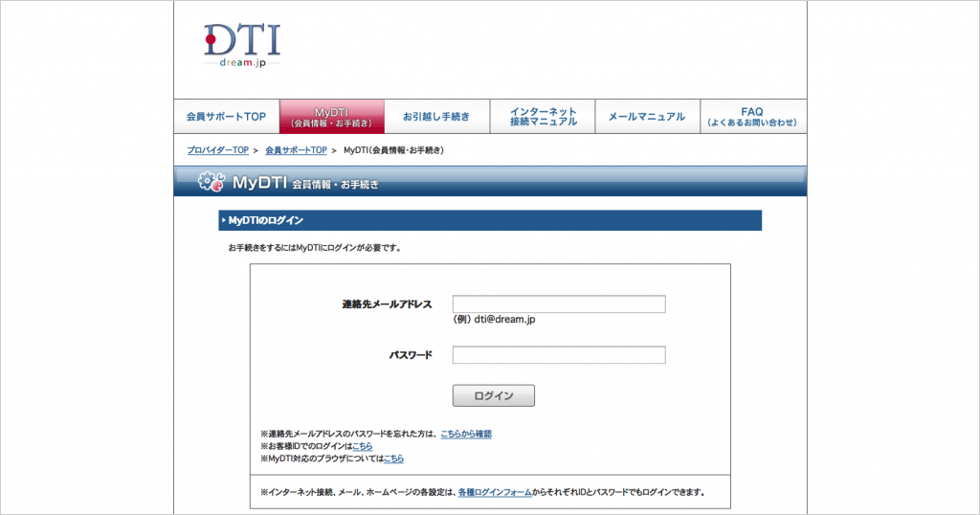Click the DTI dream.jp logo
Screen dimensions: 980x515
[x=242, y=46]
